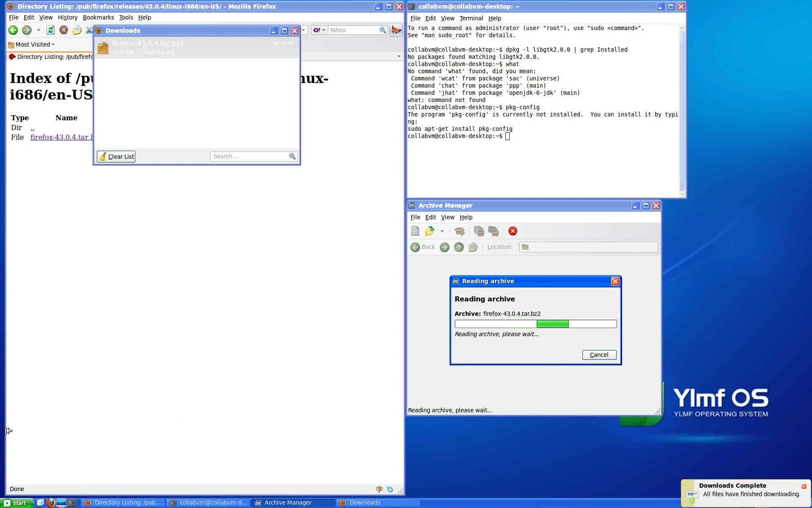The width and height of the screenshot is (812, 508).
Task: Click Firefox Back arrow button
Action: [13, 30]
